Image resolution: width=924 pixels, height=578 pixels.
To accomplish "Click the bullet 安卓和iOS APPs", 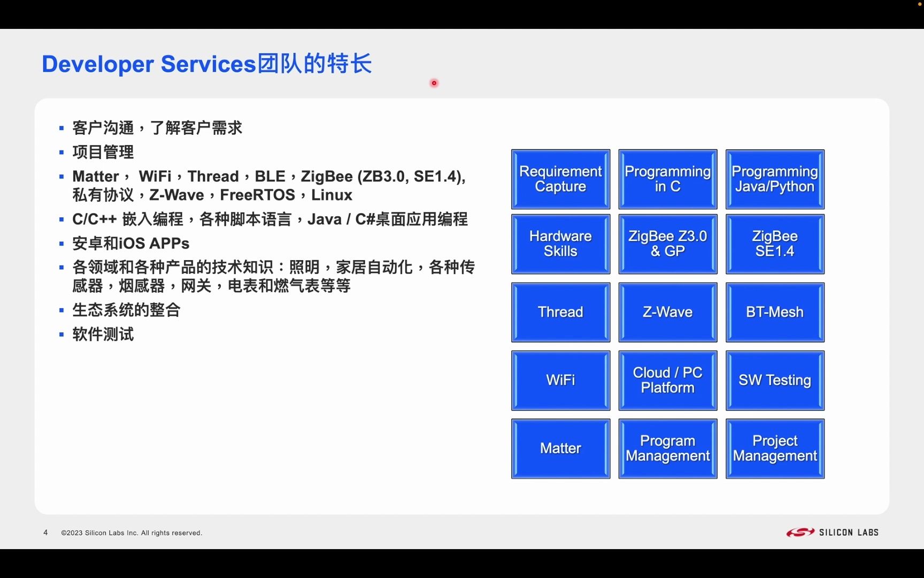I will pyautogui.click(x=130, y=244).
